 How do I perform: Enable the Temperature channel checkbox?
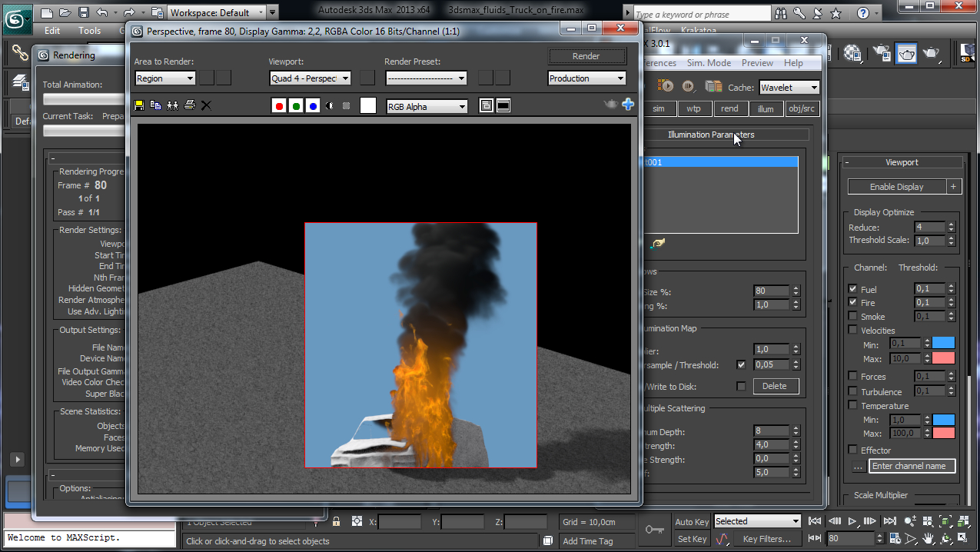[852, 405]
